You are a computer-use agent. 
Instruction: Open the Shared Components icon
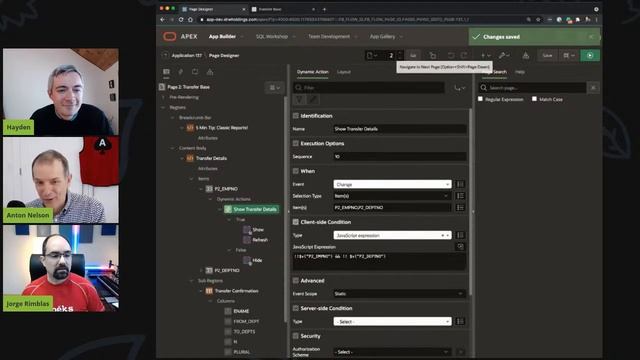coord(526,56)
